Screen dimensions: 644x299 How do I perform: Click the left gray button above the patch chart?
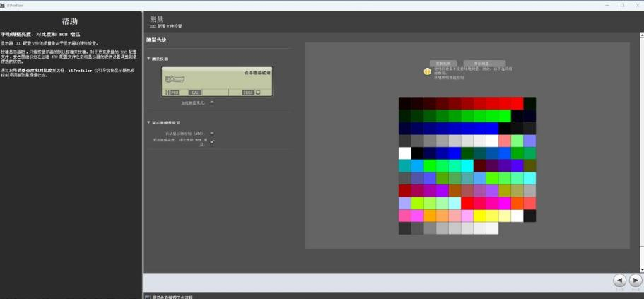pyautogui.click(x=443, y=64)
